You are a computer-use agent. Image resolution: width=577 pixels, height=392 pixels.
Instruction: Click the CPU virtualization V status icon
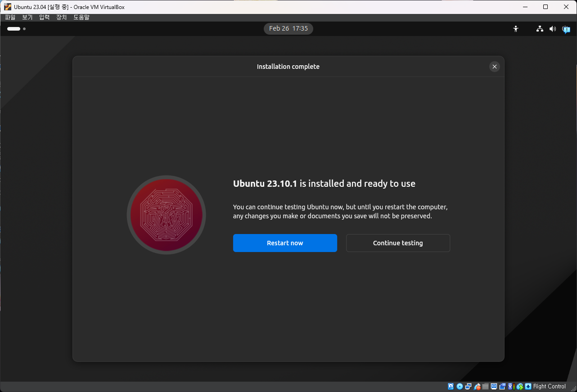(x=511, y=387)
